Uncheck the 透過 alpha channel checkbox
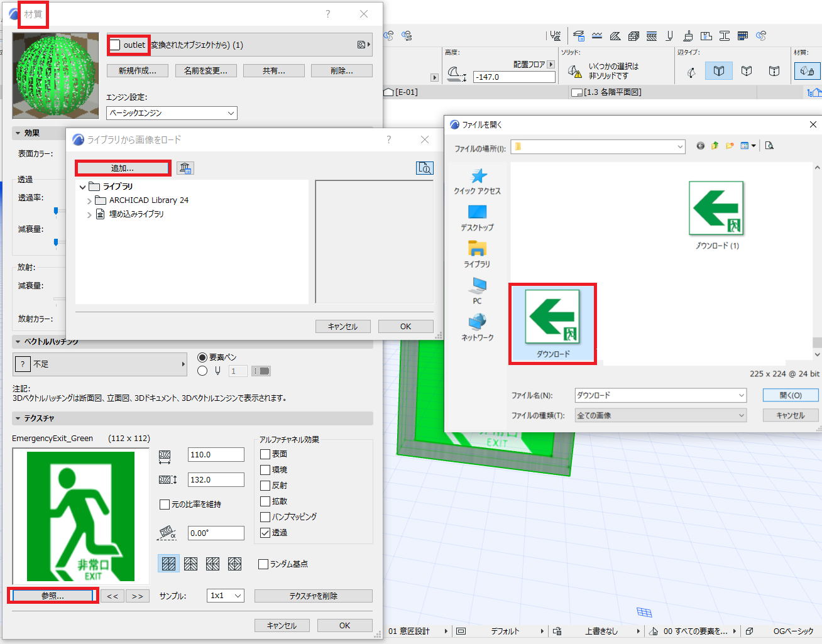822x644 pixels. [x=265, y=532]
